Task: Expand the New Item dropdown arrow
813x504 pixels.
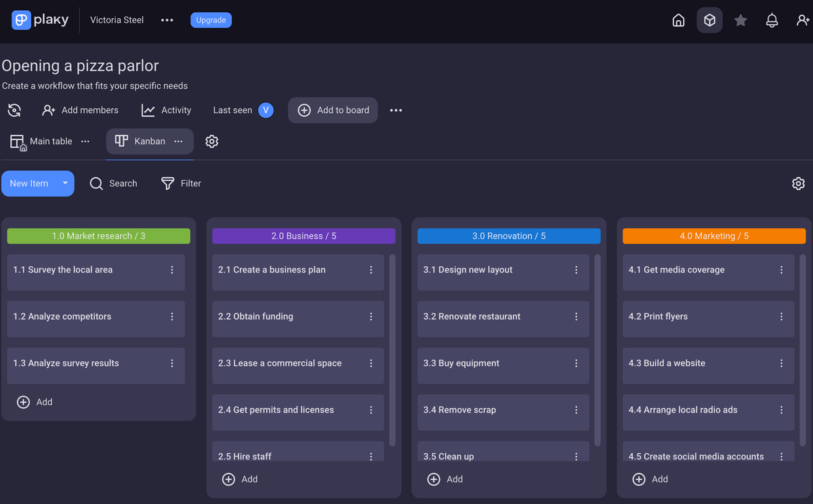Action: tap(65, 184)
